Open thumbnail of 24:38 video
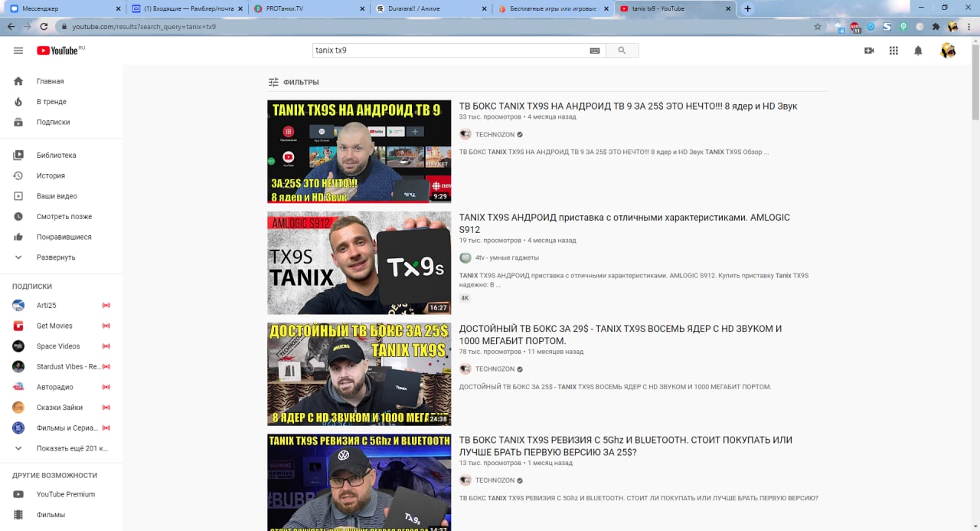 359,374
